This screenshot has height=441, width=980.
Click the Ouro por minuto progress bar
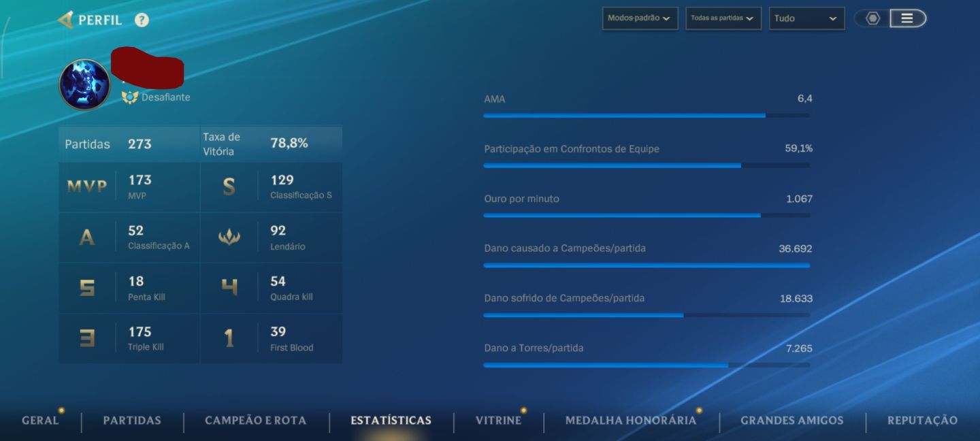(647, 215)
